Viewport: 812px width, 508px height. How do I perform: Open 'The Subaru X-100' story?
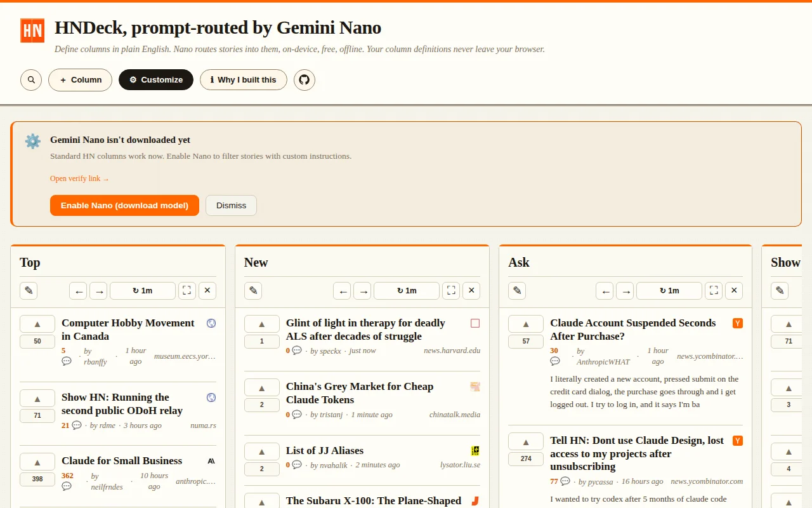pyautogui.click(x=374, y=501)
